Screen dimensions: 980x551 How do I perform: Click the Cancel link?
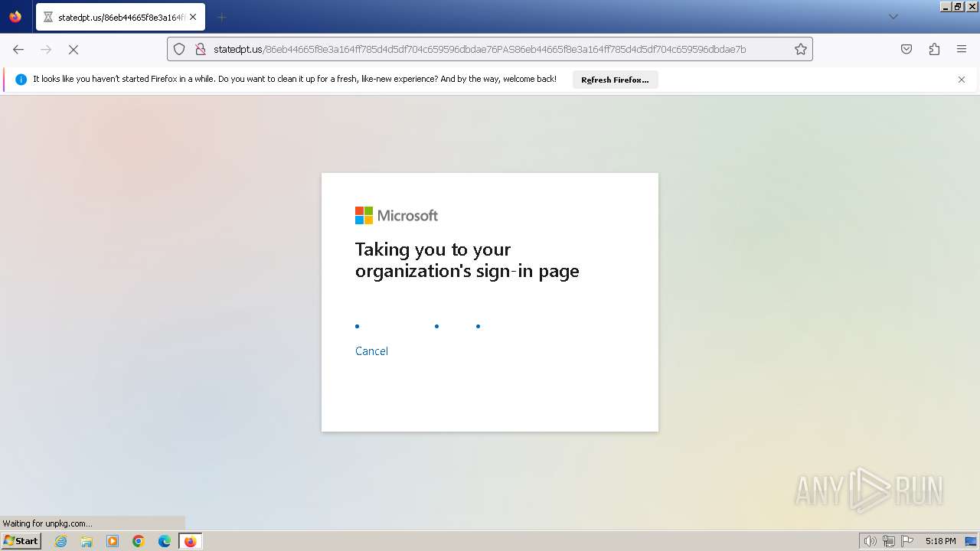click(371, 351)
